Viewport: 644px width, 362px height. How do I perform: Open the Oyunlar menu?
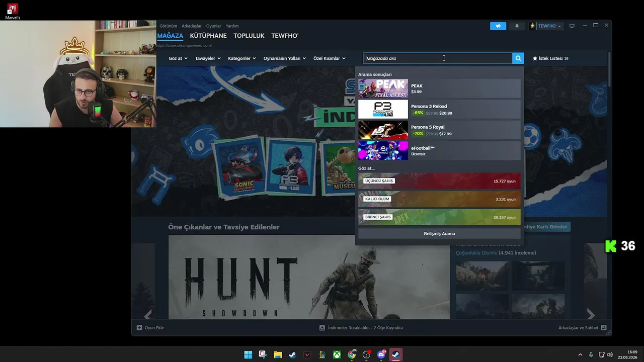coord(214,26)
